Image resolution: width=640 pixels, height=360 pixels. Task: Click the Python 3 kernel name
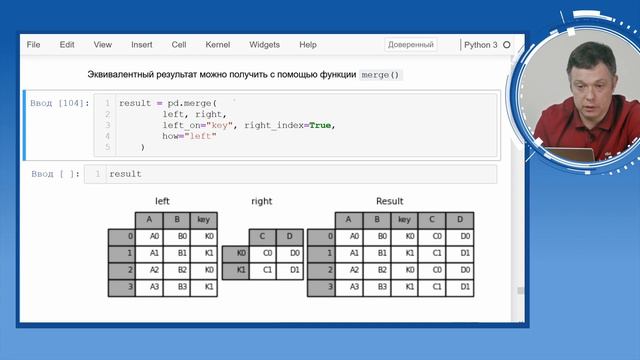point(481,45)
